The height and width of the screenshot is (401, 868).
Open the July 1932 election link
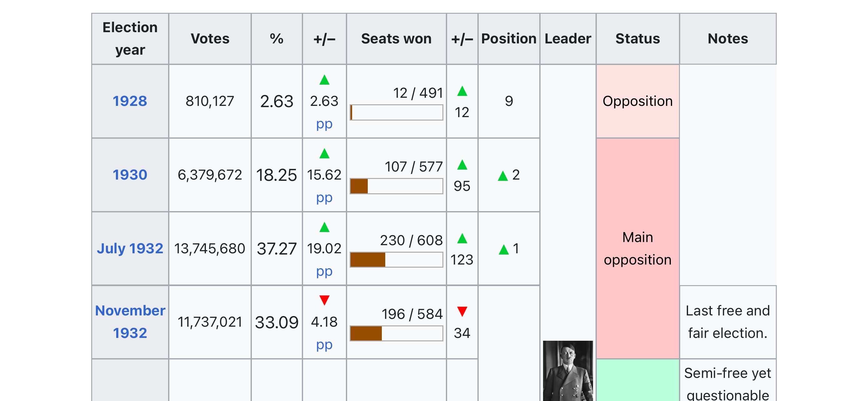point(130,249)
